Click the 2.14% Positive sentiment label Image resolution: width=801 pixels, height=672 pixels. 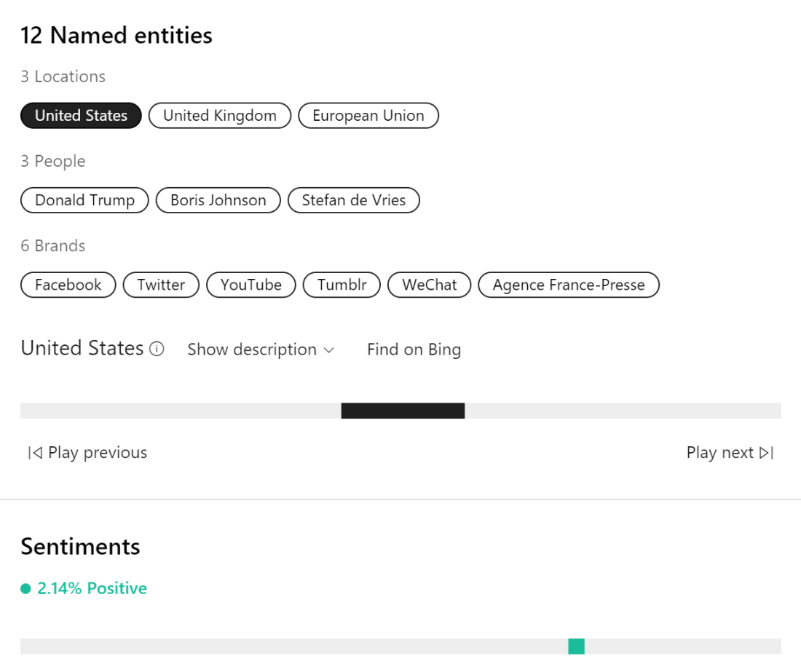coord(92,588)
